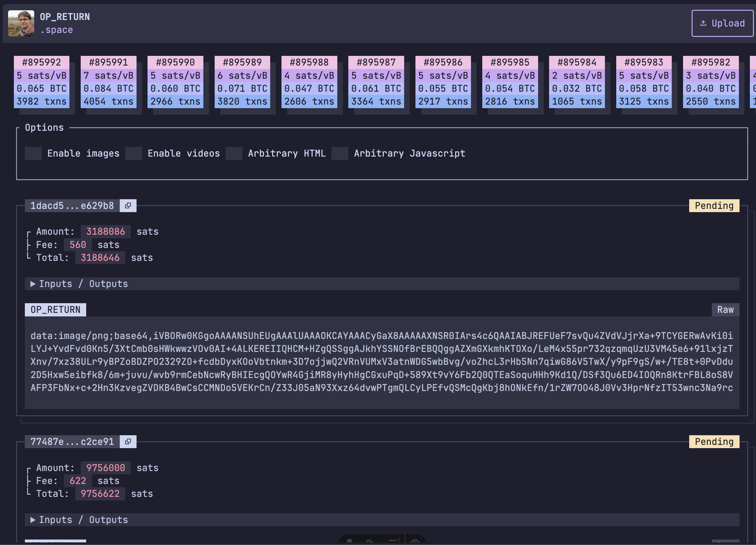Select block #895989 card
The height and width of the screenshot is (545, 756).
pos(242,82)
